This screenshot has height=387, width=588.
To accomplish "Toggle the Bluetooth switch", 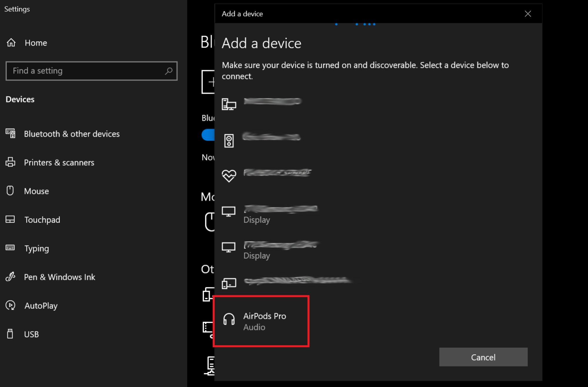I will click(209, 134).
